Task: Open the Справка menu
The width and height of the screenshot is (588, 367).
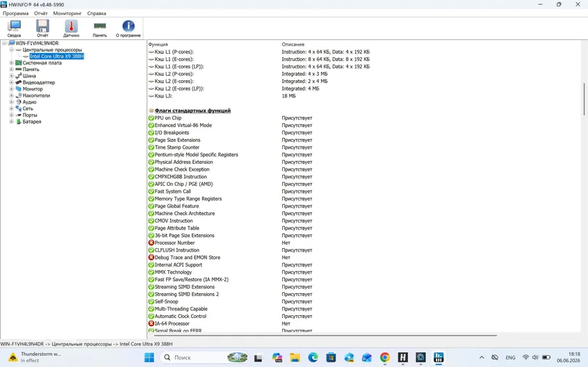Action: 97,13
